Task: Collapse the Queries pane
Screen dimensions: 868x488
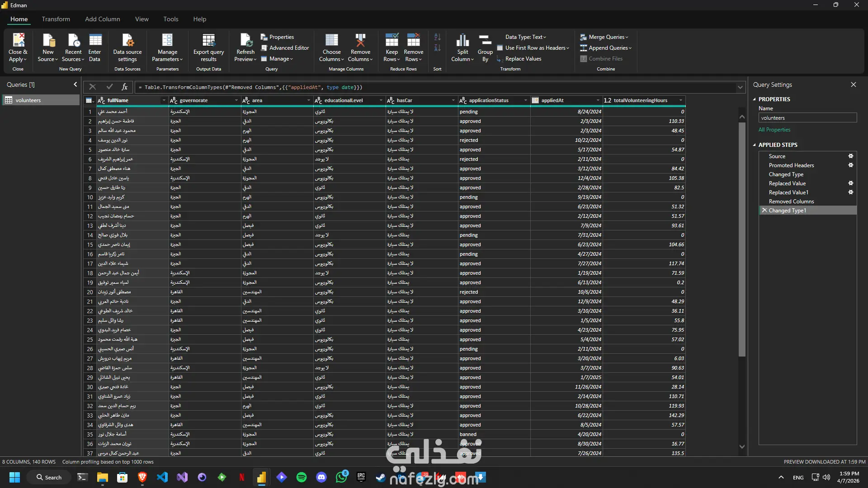Action: (75, 84)
